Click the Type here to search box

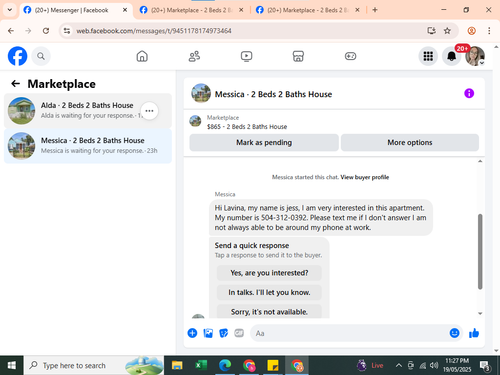click(94, 365)
